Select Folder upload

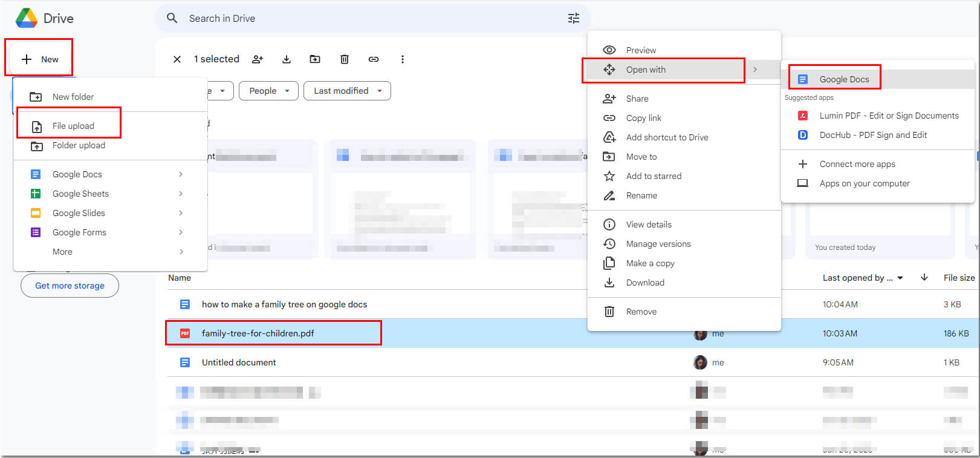[111, 145]
